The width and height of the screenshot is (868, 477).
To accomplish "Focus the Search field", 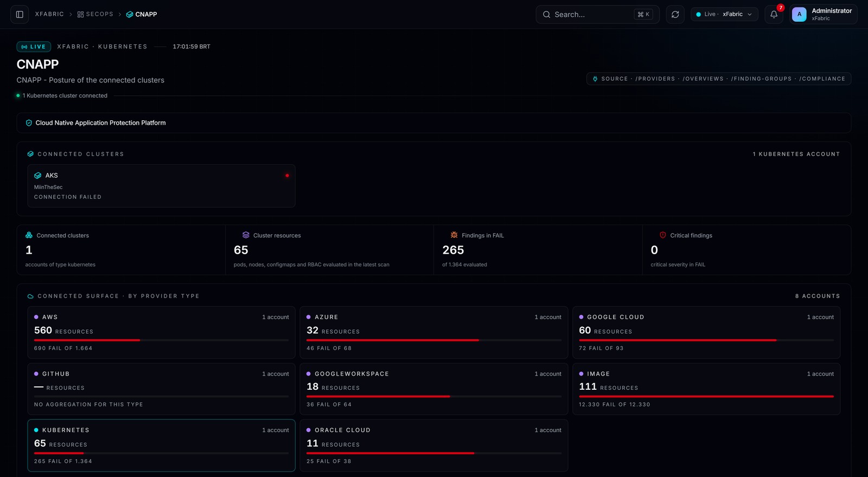I will pos(597,15).
